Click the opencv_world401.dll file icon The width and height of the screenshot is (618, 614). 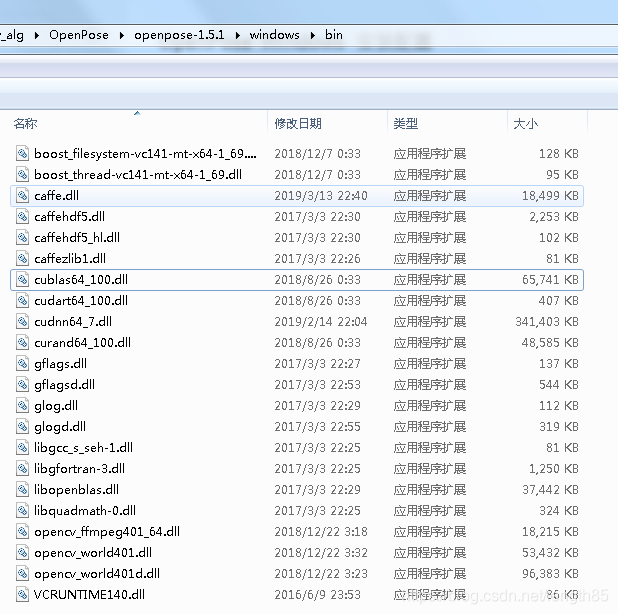22,553
